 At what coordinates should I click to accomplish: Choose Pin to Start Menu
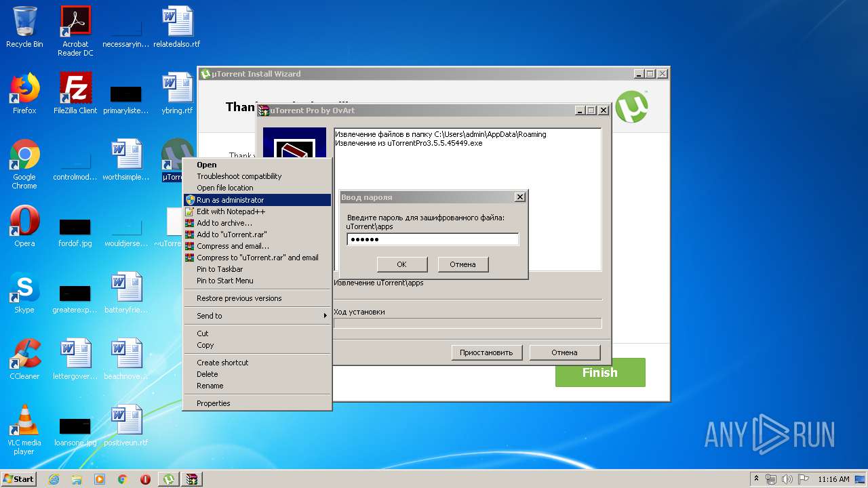click(257, 281)
